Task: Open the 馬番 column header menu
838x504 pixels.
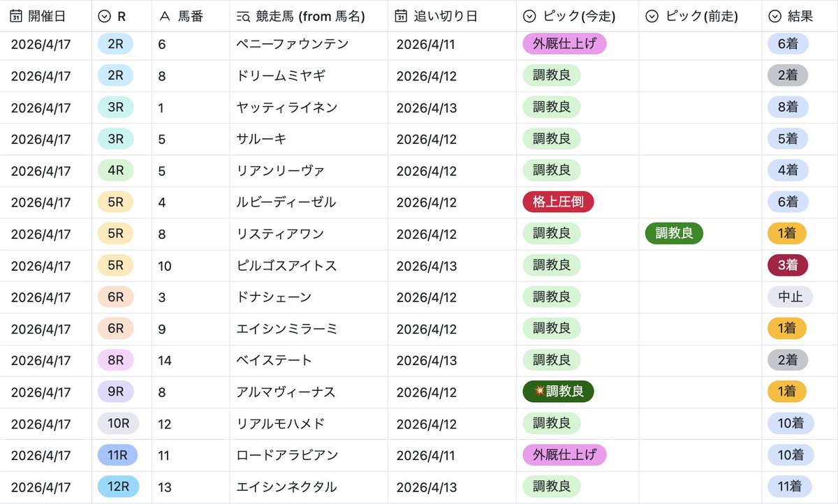Action: (x=191, y=16)
